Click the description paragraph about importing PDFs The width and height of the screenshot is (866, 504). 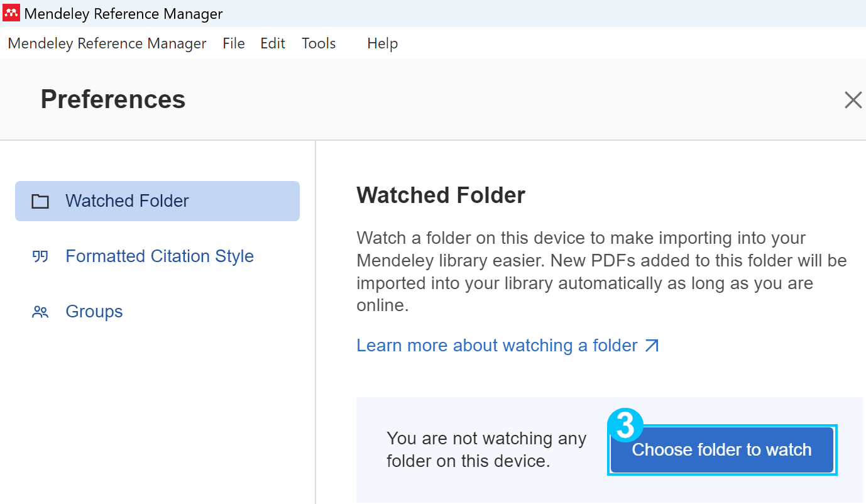tap(601, 271)
